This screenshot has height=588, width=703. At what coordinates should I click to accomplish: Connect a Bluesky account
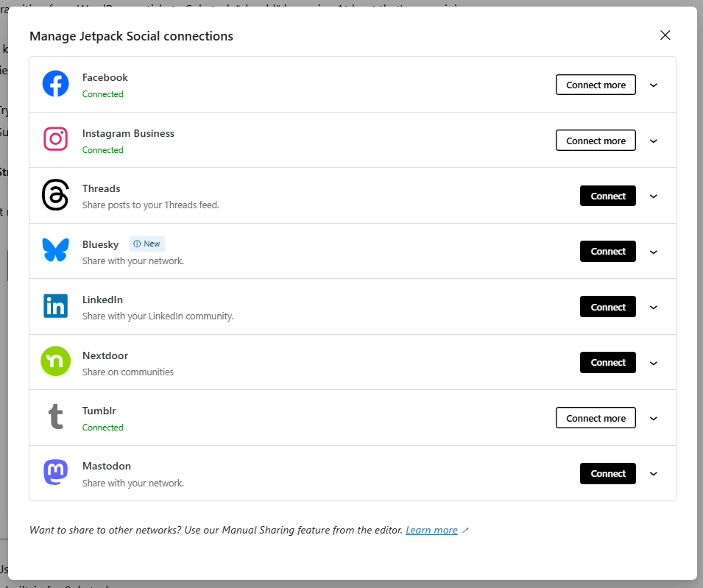pyautogui.click(x=607, y=251)
